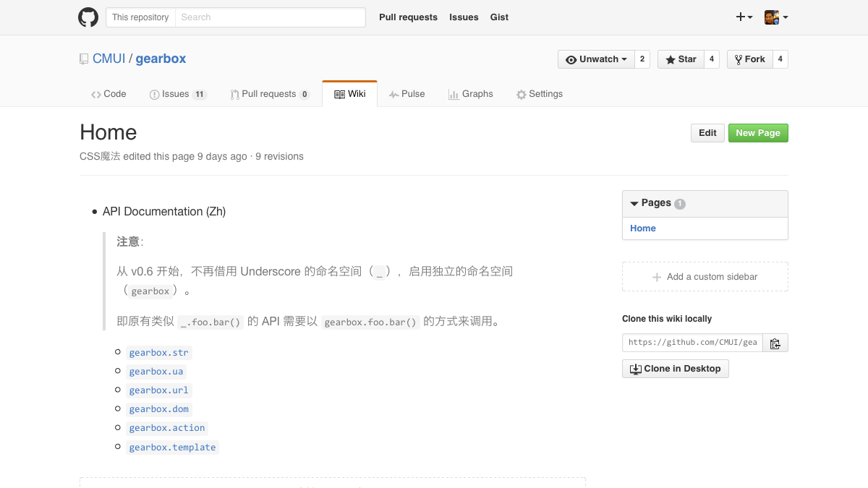
Task: Open the gearbox.str documentation link
Action: point(158,353)
